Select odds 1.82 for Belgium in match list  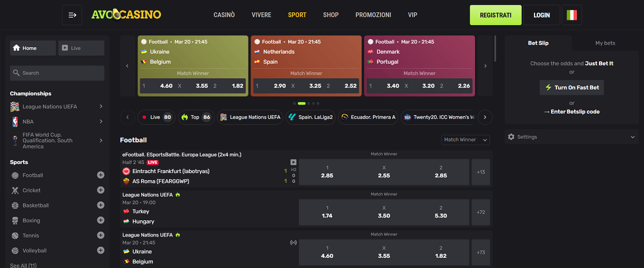pyautogui.click(x=441, y=252)
